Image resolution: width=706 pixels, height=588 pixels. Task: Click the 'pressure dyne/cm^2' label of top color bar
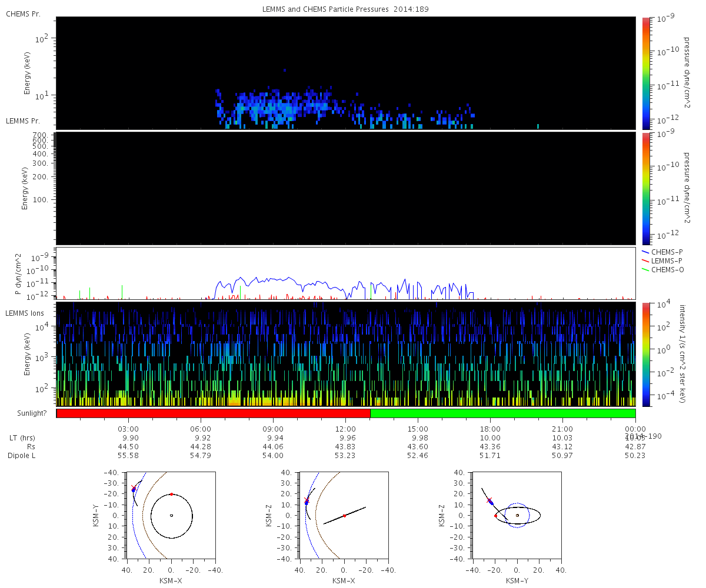687,73
